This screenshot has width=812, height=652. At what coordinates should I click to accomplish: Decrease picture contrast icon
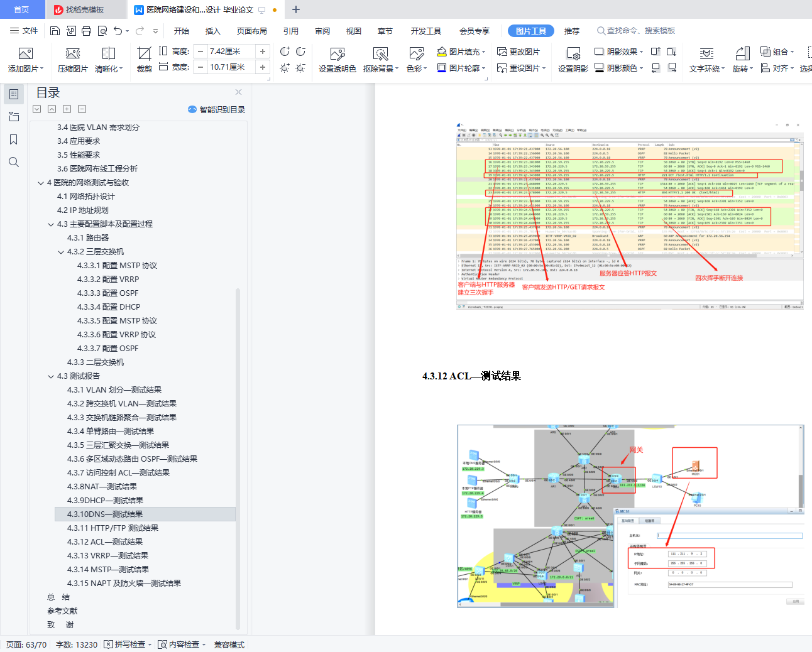(300, 52)
